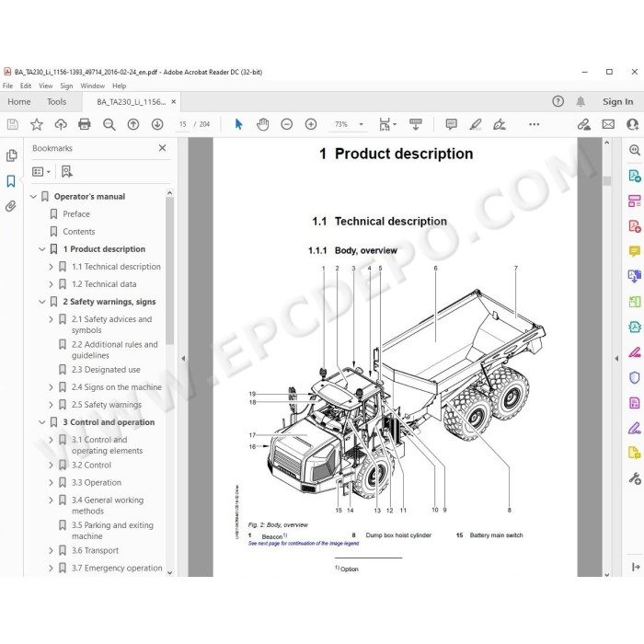Click the document vertical scrollbar thumb
This screenshot has height=644, width=644.
607,180
